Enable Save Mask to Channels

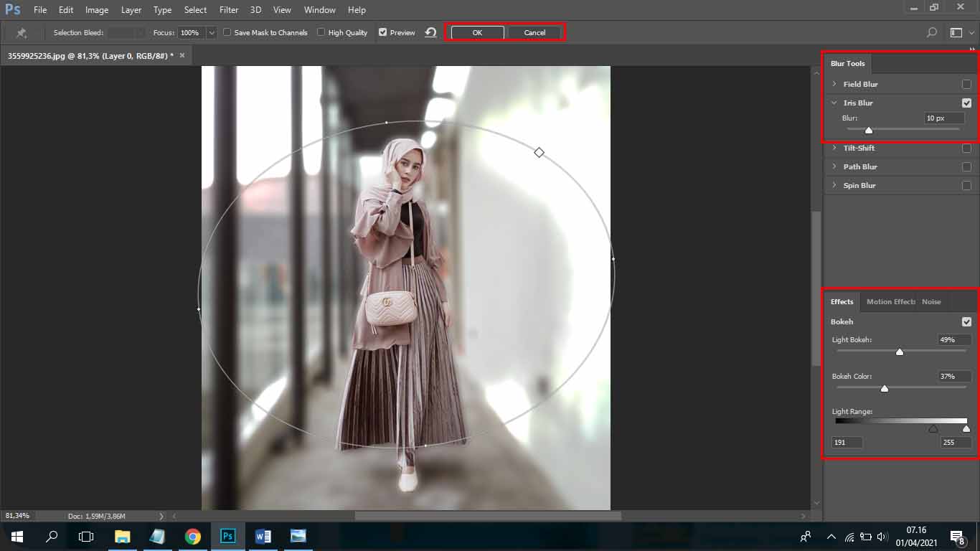click(x=227, y=32)
